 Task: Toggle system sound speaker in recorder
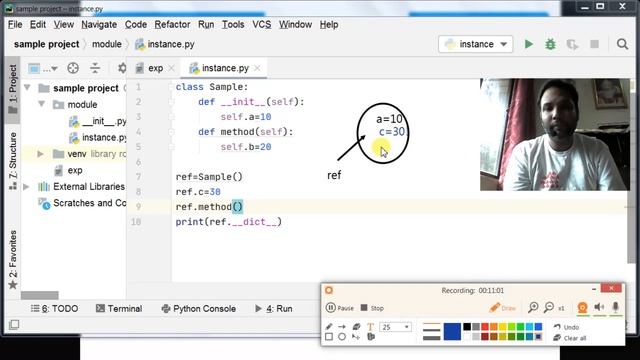coord(599,307)
